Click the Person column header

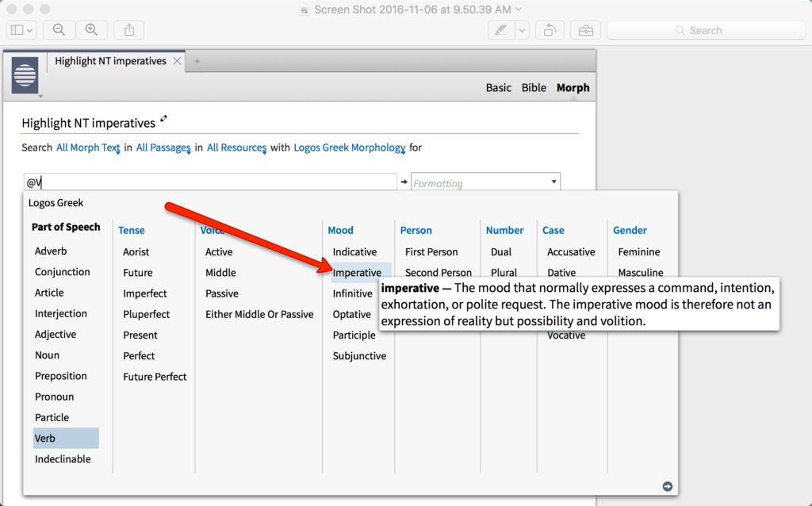(x=416, y=230)
